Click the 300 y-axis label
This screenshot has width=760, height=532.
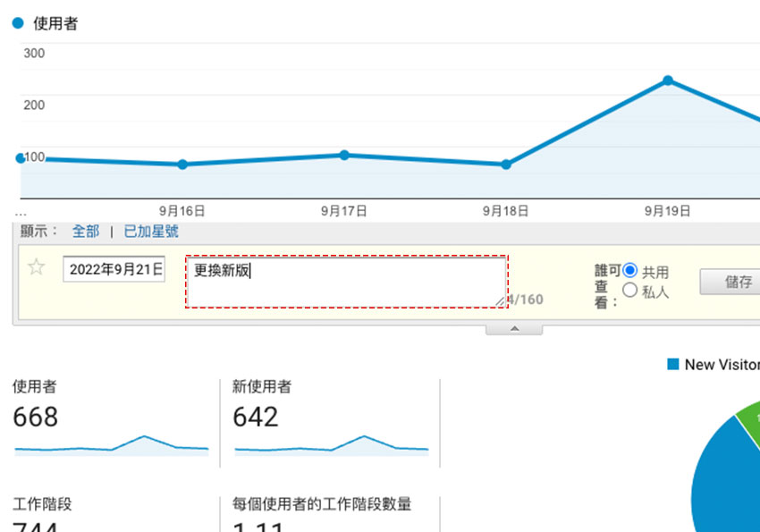point(34,53)
